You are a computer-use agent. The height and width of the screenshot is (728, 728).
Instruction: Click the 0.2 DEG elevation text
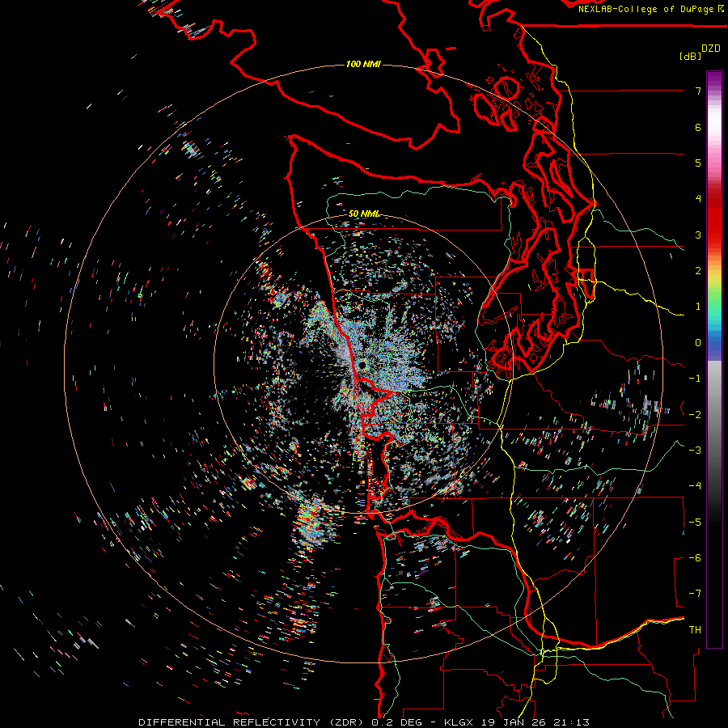tap(396, 722)
